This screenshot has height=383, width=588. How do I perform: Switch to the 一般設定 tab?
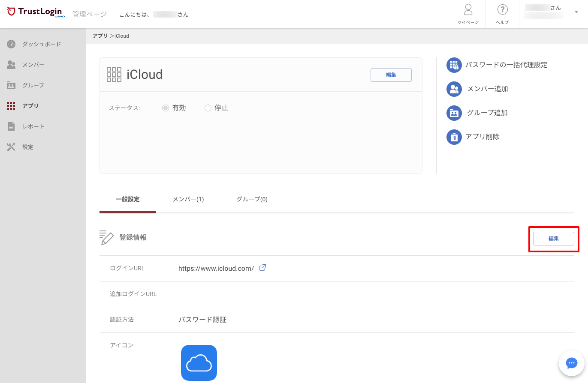(128, 199)
